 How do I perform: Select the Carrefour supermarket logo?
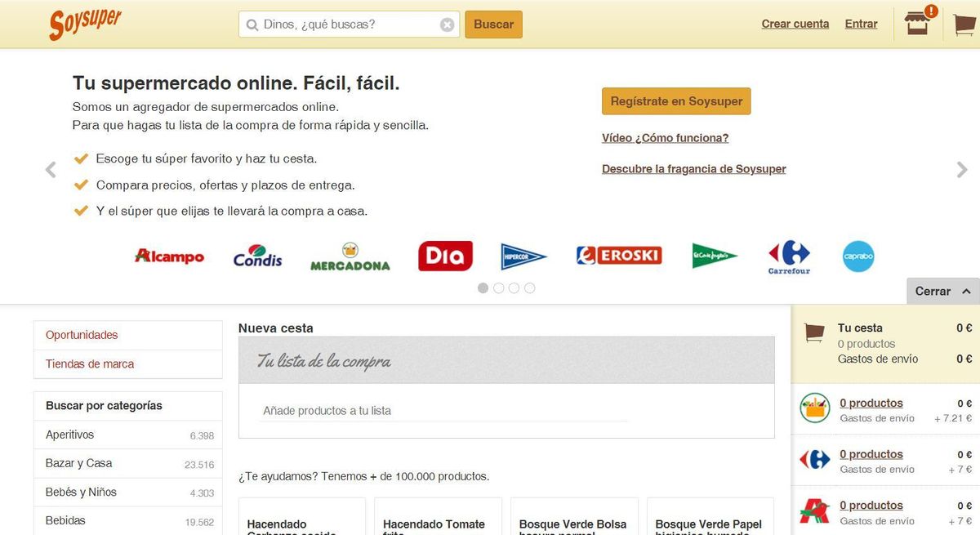click(789, 256)
